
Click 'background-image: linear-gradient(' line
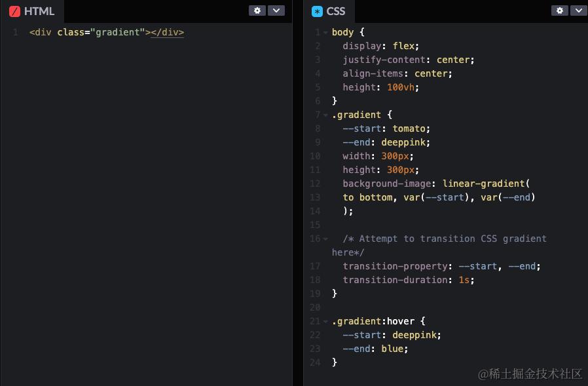tap(436, 183)
